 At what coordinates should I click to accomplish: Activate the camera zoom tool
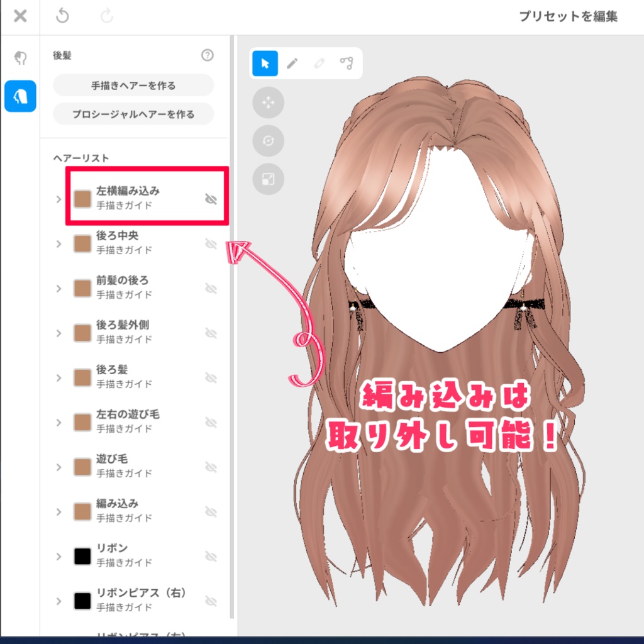click(x=269, y=179)
